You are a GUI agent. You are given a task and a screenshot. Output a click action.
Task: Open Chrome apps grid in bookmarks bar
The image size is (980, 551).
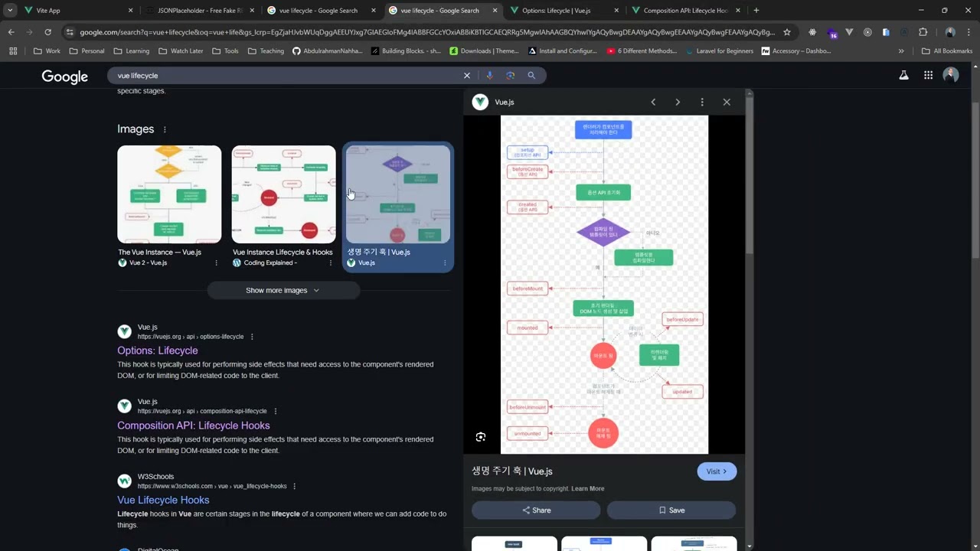(x=13, y=51)
